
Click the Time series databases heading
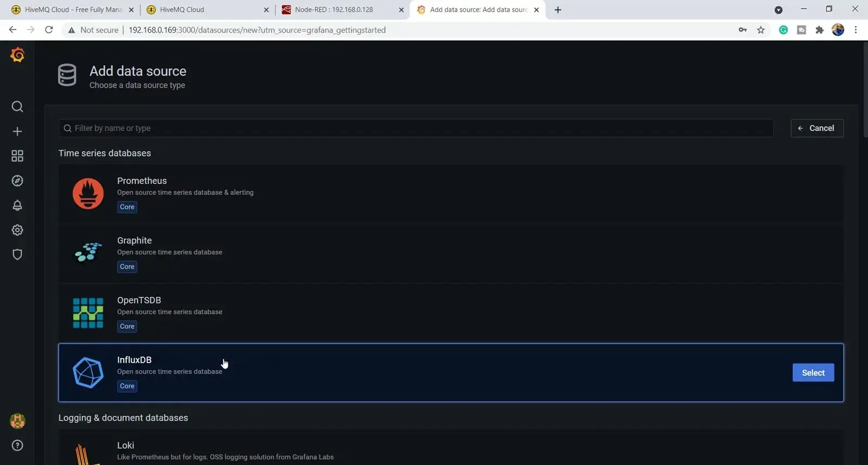pos(105,153)
